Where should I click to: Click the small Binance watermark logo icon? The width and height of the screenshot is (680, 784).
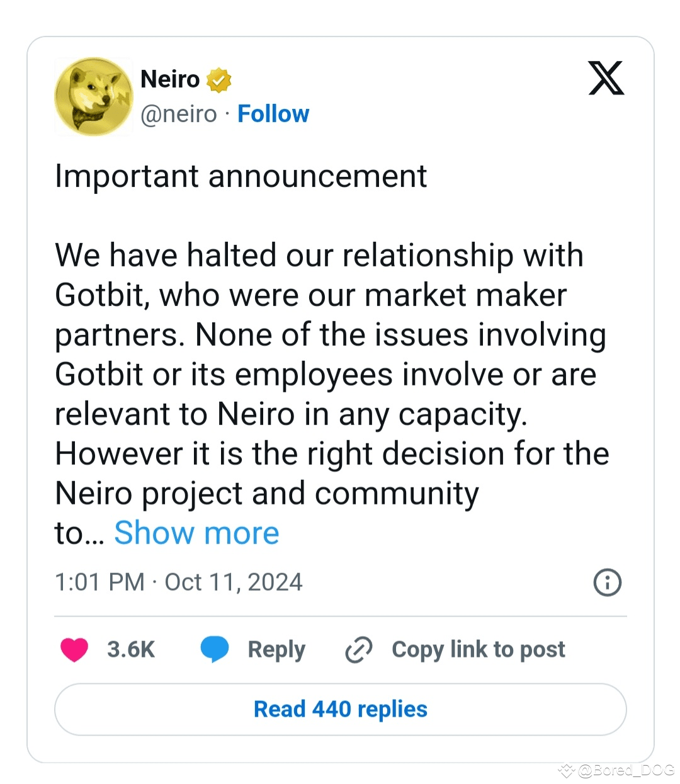tap(567, 770)
